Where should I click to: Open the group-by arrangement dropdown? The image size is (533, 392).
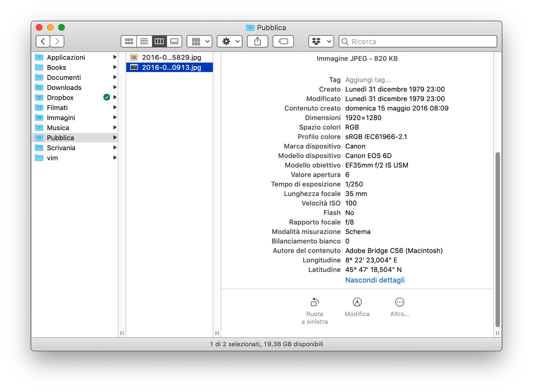(199, 42)
